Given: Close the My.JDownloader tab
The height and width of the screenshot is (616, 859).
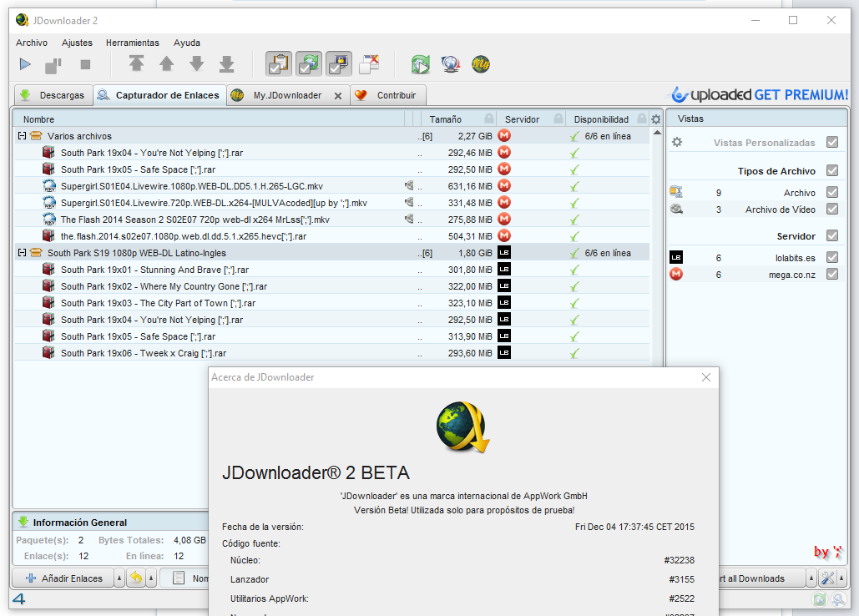Looking at the screenshot, I should tap(338, 96).
